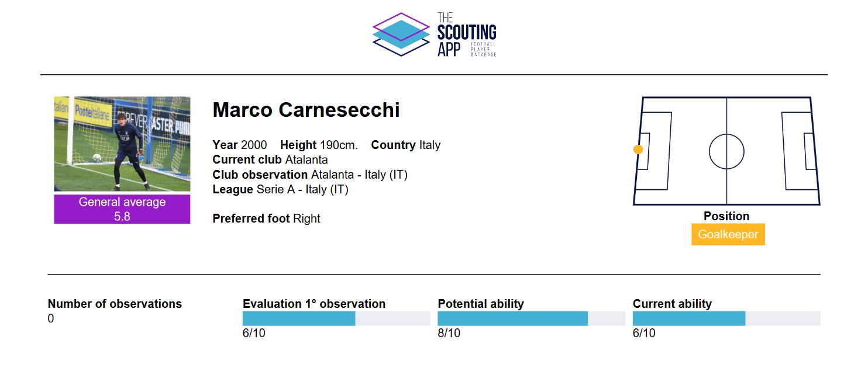The width and height of the screenshot is (868, 368).
Task: Click the orange Goalkeeper position badge
Action: [x=728, y=234]
